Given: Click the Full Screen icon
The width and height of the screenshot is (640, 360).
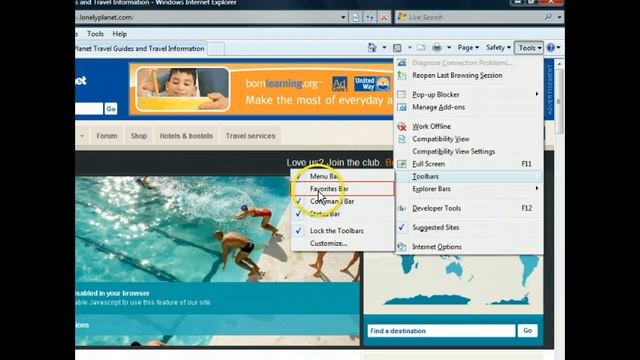Looking at the screenshot, I should tap(402, 164).
